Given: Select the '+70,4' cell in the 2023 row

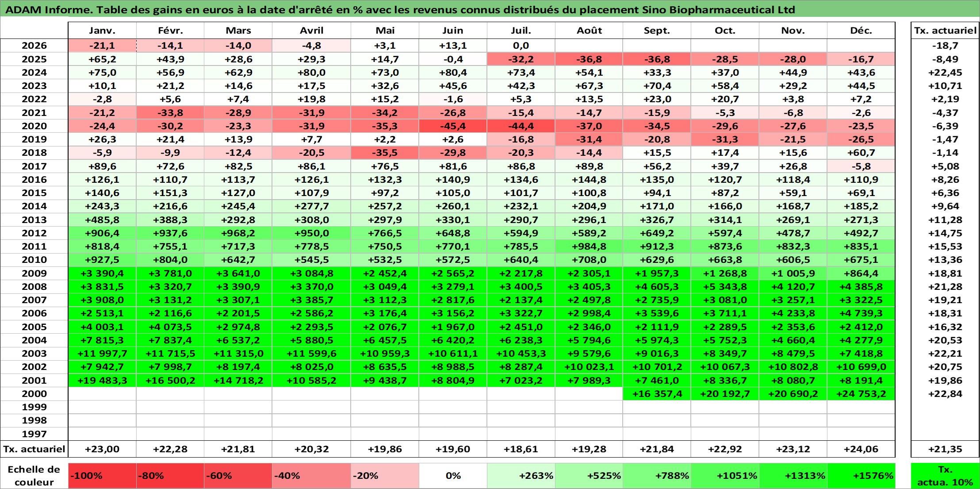Looking at the screenshot, I should [657, 86].
